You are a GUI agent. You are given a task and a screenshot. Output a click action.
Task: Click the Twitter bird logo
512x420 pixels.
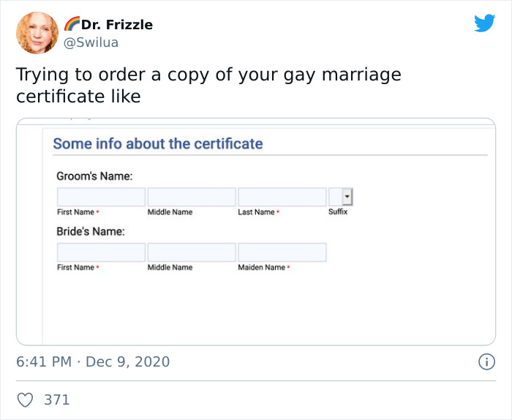484,23
